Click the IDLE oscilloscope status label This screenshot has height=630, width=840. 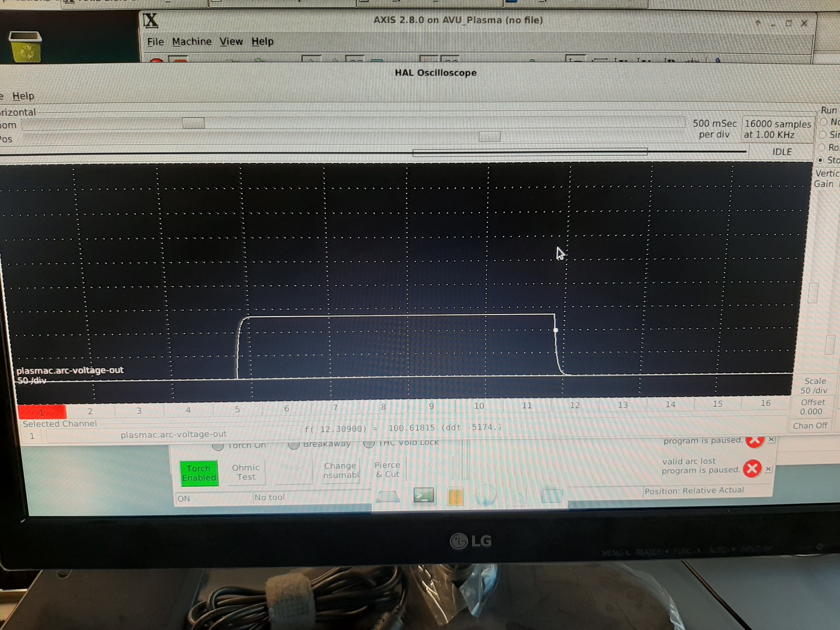[x=782, y=152]
